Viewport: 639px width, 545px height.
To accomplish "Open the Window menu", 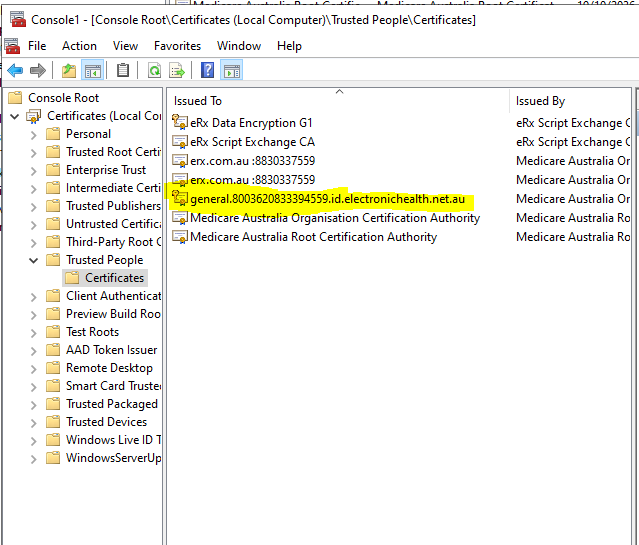I will pos(239,46).
